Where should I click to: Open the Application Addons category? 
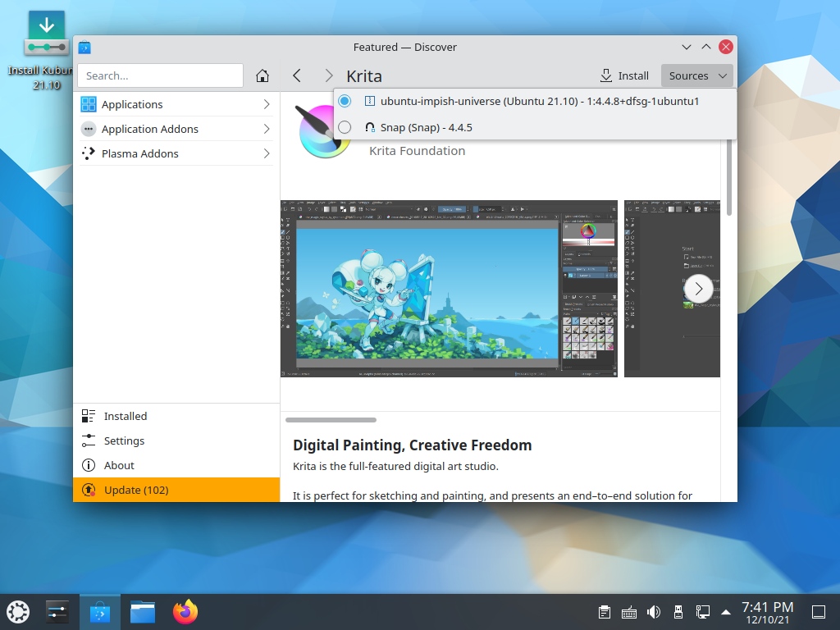pos(176,129)
